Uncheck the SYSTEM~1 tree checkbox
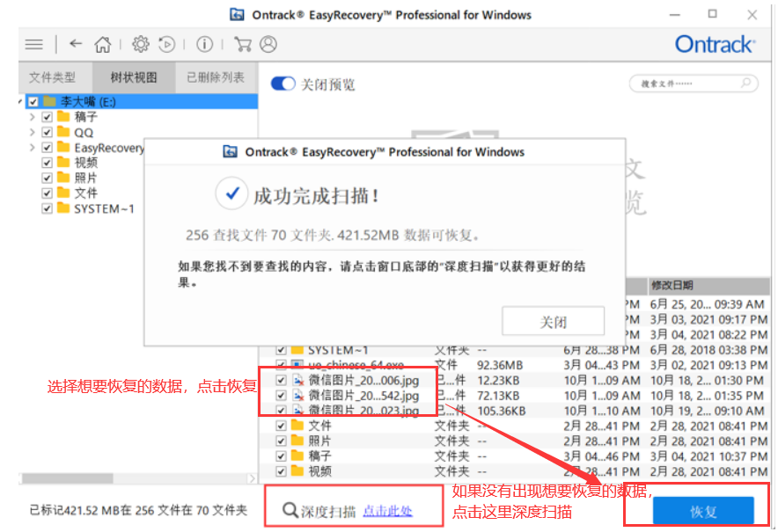 pos(48,208)
